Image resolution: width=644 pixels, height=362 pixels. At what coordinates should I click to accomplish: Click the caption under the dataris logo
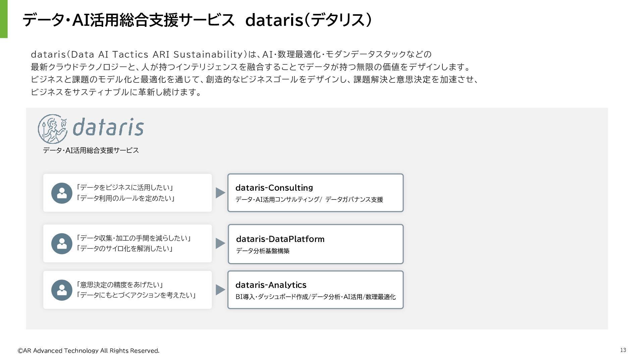[91, 150]
